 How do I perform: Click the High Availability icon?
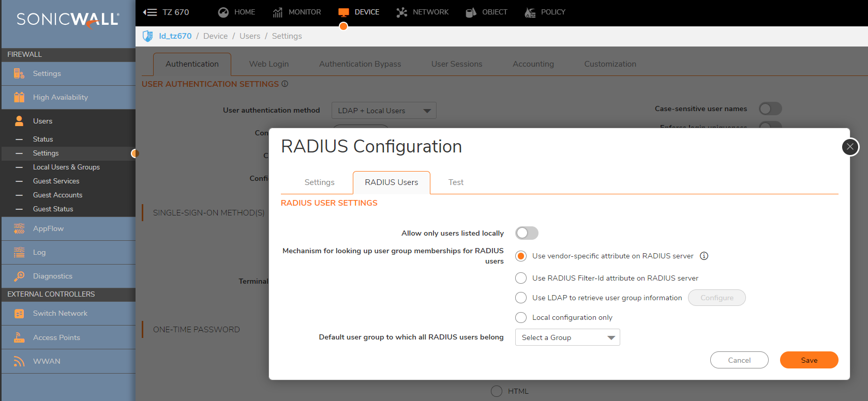(x=19, y=97)
